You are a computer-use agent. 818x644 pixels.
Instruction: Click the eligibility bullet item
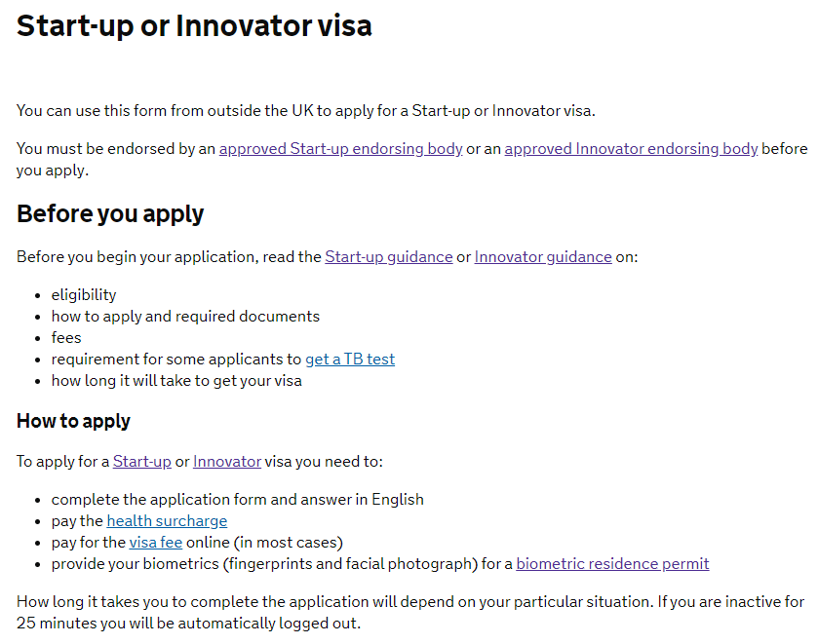point(84,295)
